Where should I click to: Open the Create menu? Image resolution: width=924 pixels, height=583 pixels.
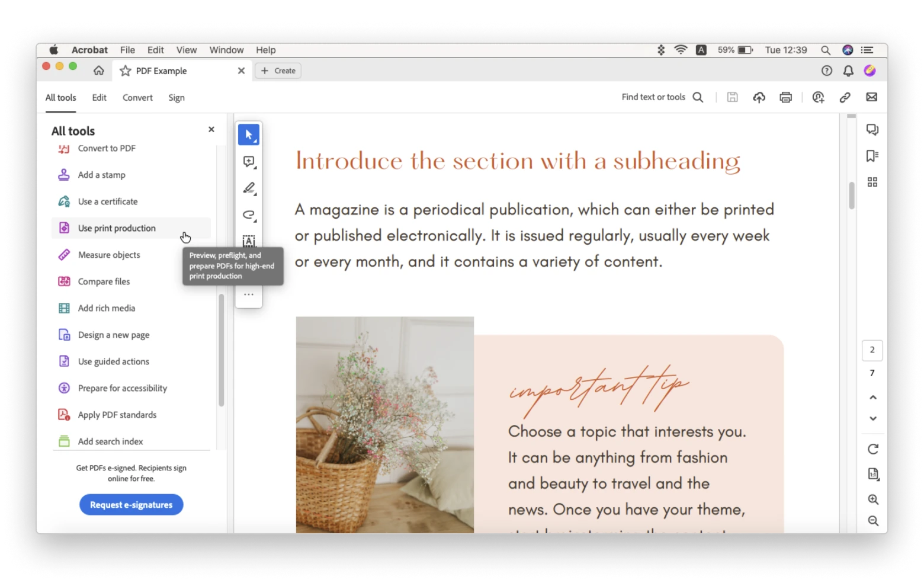pos(278,71)
